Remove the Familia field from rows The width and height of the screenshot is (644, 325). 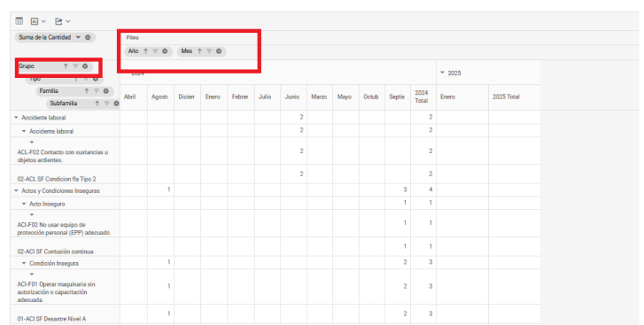click(x=106, y=91)
